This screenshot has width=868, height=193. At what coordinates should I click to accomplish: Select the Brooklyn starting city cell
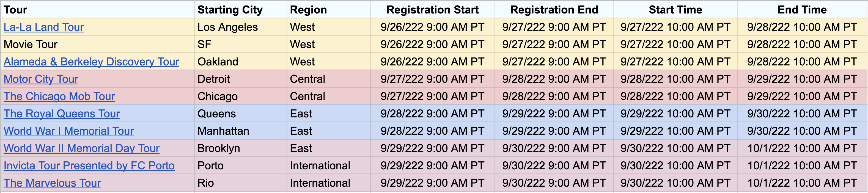241,148
